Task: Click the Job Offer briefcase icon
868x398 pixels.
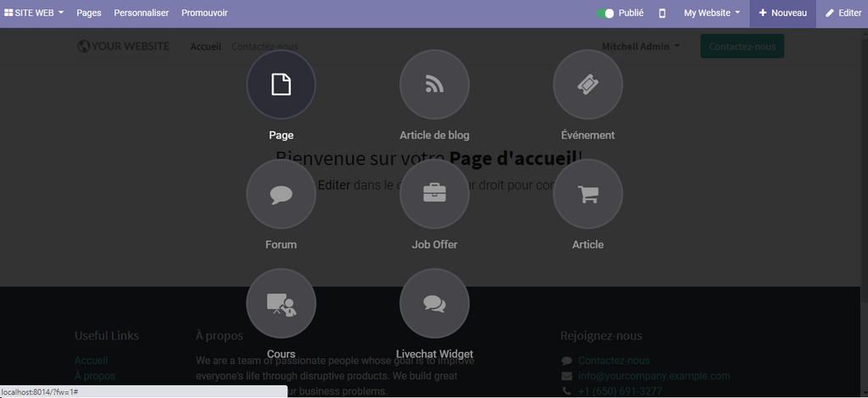Action: (x=434, y=194)
